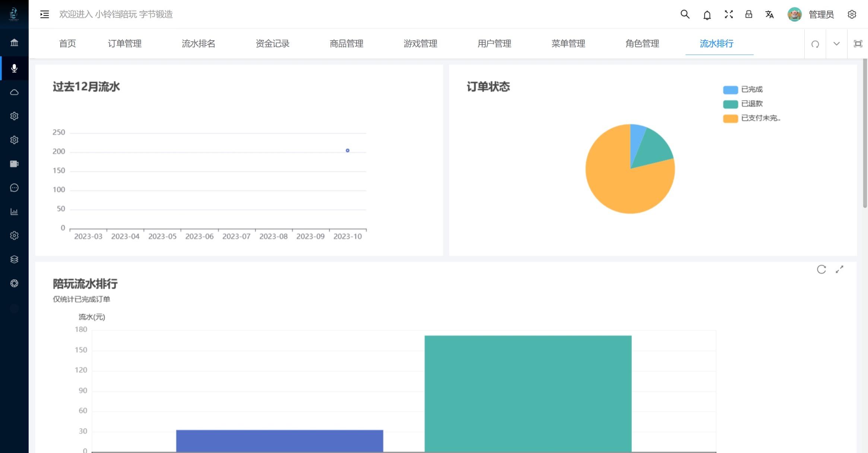868x453 pixels.
Task: Click the app logo in sidebar
Action: click(x=14, y=14)
